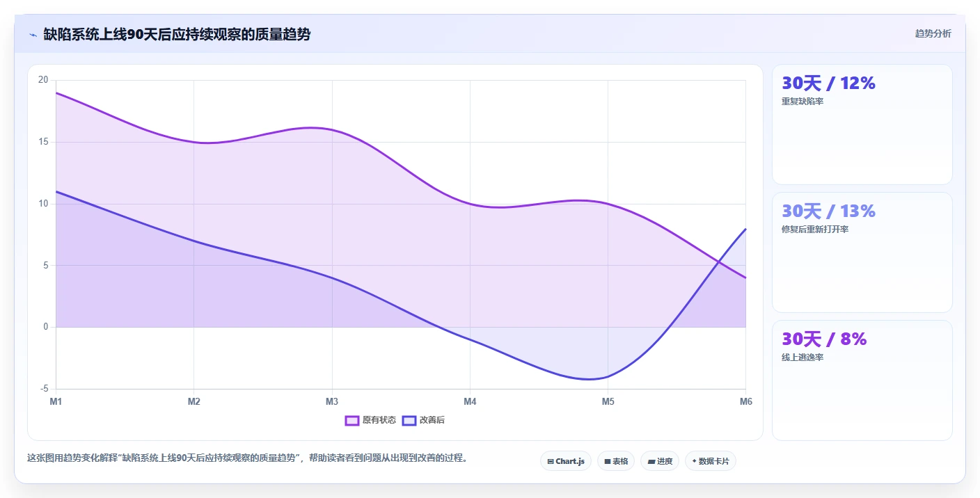Click the M5 x-axis label
The image size is (980, 498).
(x=608, y=401)
